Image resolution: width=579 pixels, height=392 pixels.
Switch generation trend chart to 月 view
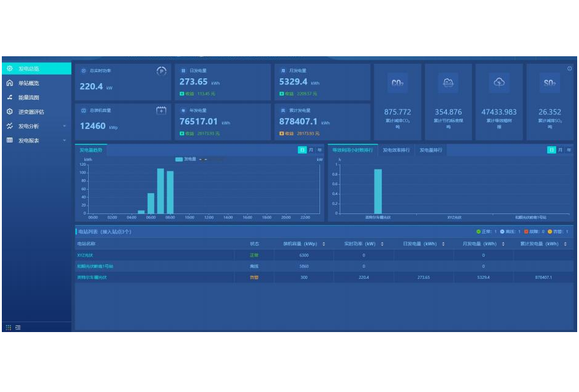[311, 150]
